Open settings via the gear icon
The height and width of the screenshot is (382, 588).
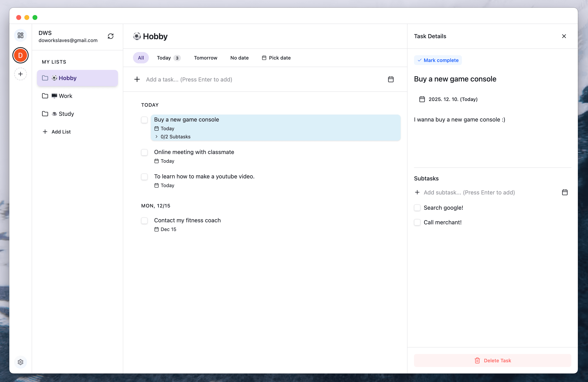coord(21,362)
